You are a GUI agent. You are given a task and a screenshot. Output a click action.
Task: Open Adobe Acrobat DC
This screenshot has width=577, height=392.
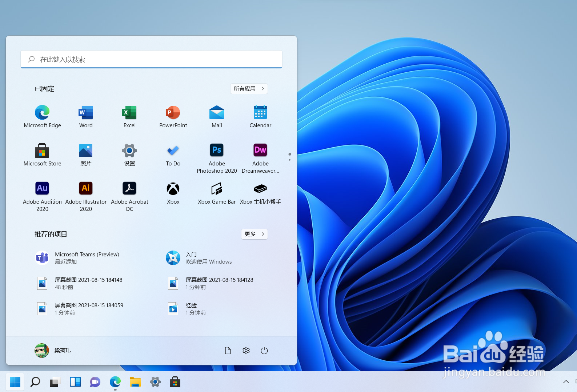pos(129,197)
